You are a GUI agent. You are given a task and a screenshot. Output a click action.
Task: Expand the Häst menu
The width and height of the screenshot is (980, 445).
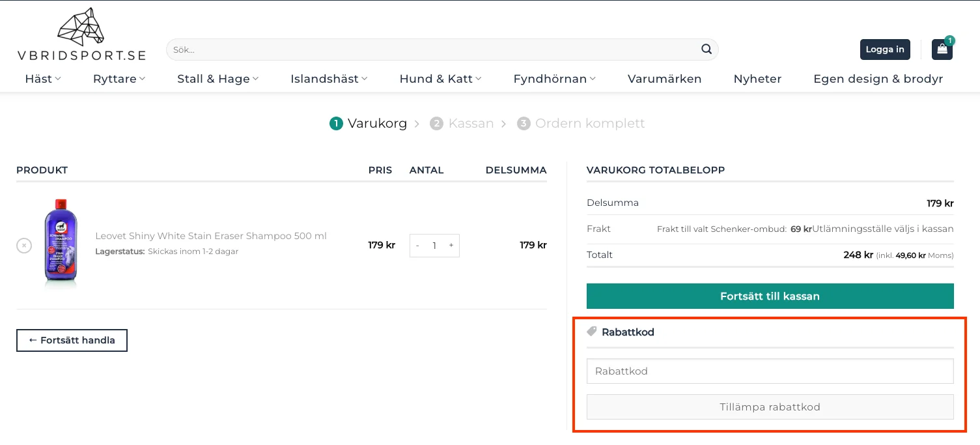pyautogui.click(x=43, y=79)
